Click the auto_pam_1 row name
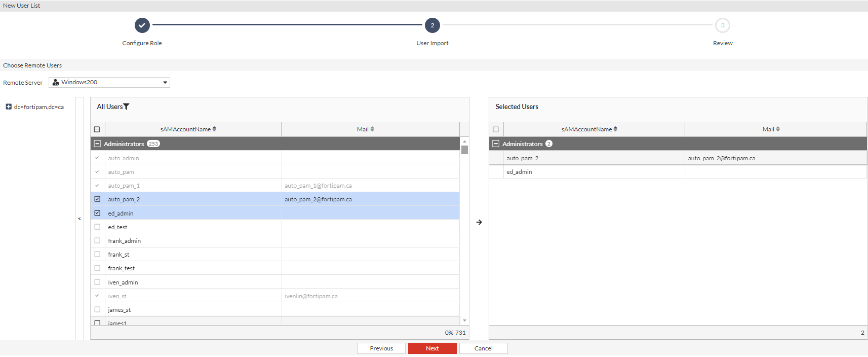 (x=124, y=186)
